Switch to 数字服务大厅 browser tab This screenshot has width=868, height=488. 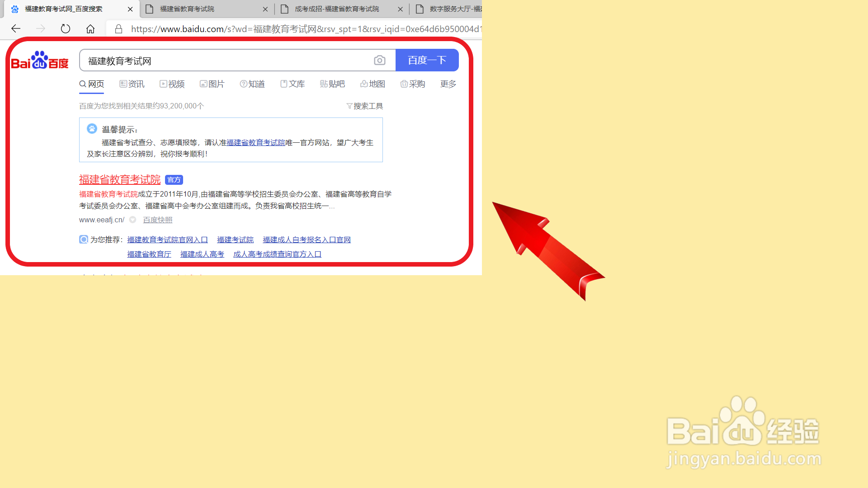[x=447, y=9]
